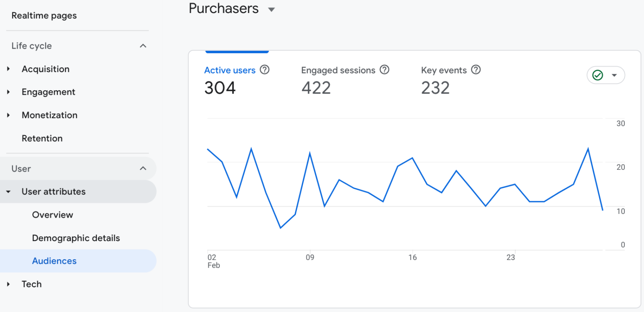Click the 23 date axis label
The image size is (644, 312).
point(511,257)
